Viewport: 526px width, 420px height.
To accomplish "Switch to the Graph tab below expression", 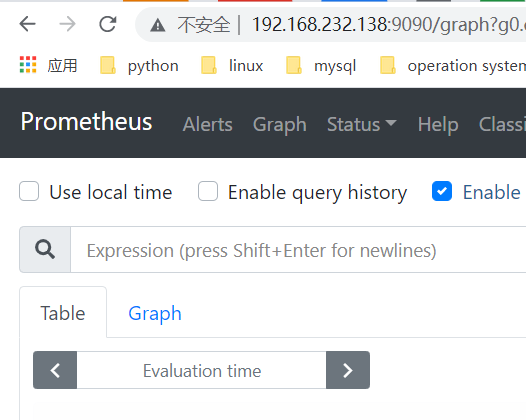I will coord(155,313).
